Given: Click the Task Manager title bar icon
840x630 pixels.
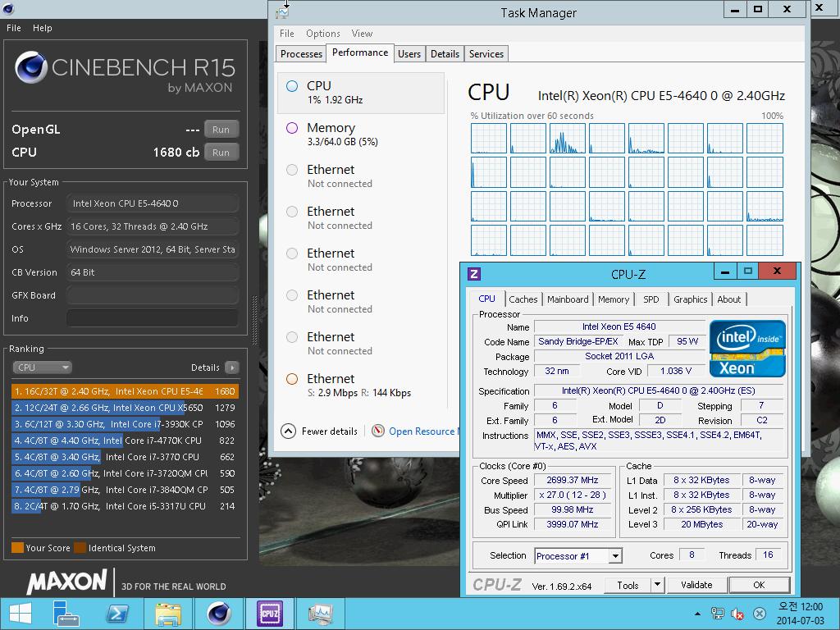Looking at the screenshot, I should coord(282,12).
